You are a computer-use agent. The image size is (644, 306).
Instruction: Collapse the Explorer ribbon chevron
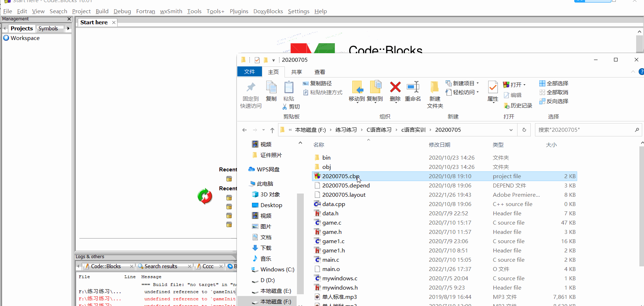pos(633,72)
